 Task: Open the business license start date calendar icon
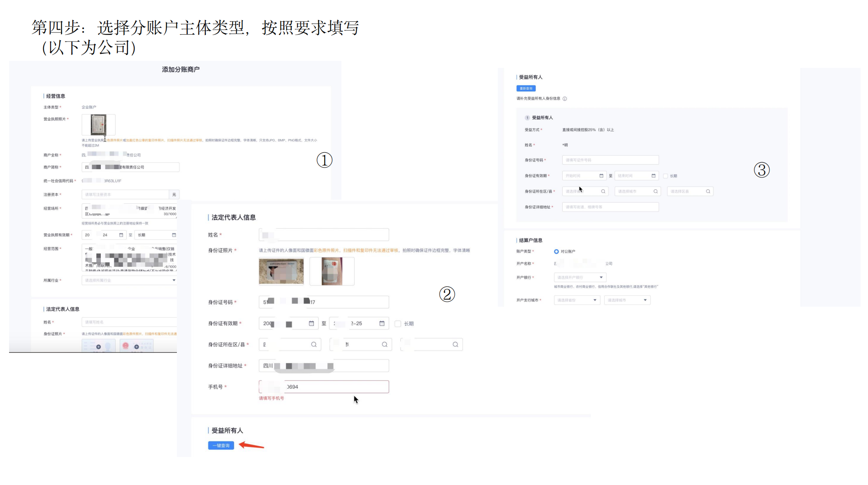[121, 235]
